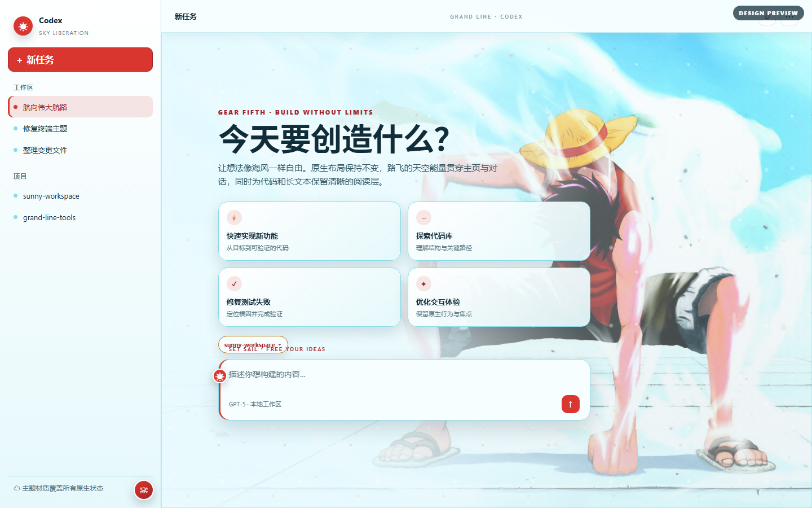This screenshot has width=812, height=508.
Task: Click the cloud icon beside 主题材质覆盖所有原生状态
Action: coord(17,488)
